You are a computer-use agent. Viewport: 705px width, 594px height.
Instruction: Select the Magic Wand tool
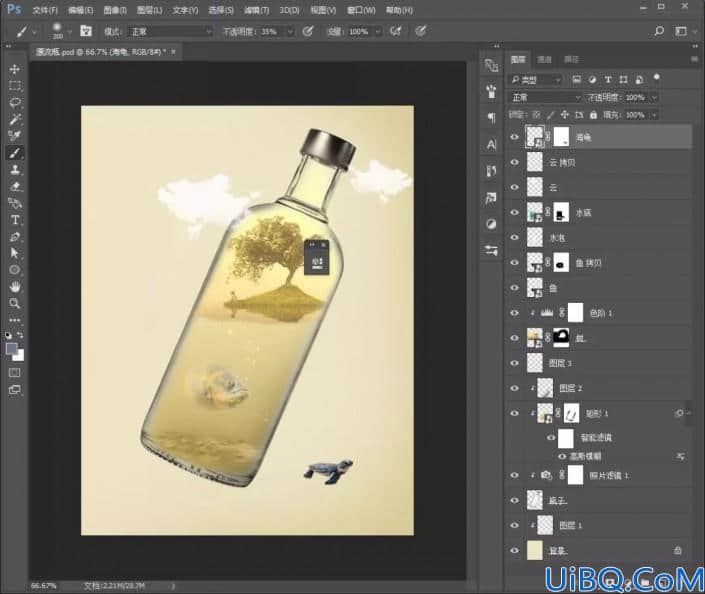14,119
